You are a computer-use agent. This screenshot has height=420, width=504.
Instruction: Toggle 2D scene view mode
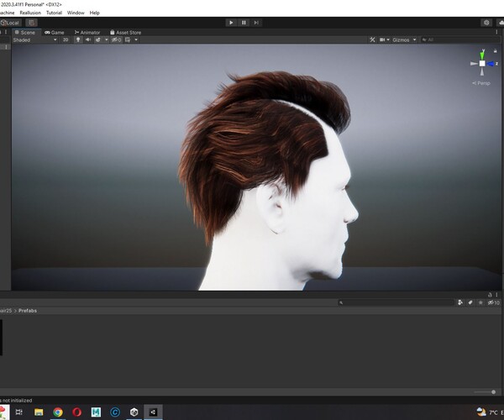point(66,39)
